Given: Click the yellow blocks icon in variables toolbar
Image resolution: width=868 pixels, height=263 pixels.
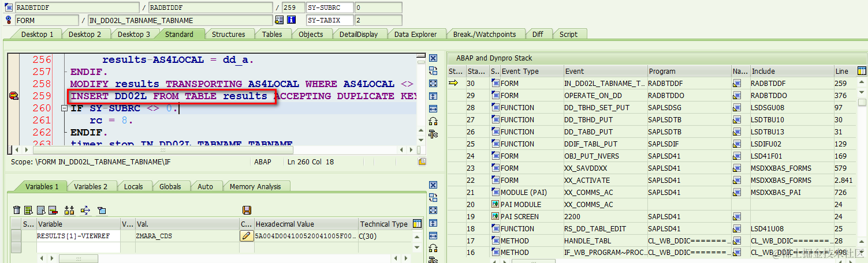Looking at the screenshot, I should tap(69, 210).
